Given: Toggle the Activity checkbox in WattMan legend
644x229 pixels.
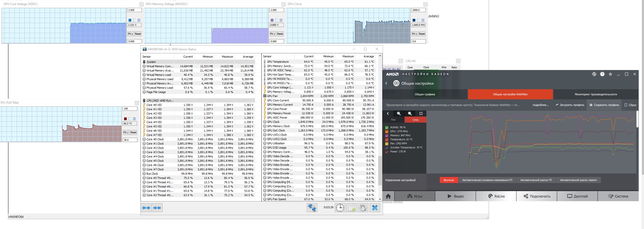Looking at the screenshot, I should click(387, 127).
